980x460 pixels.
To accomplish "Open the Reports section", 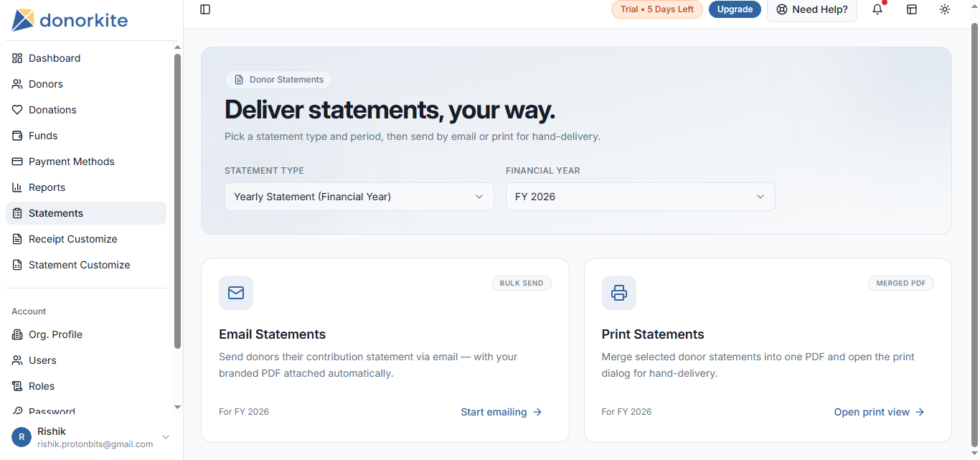I will click(x=86, y=187).
